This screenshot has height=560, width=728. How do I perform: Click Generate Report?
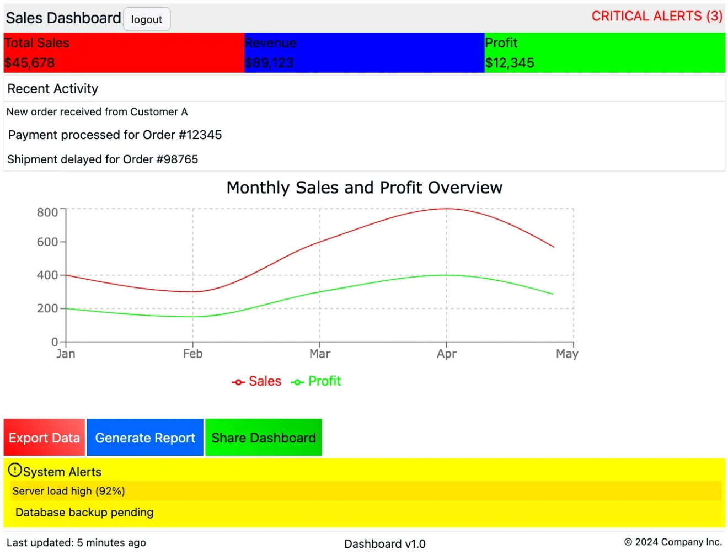[x=144, y=438]
